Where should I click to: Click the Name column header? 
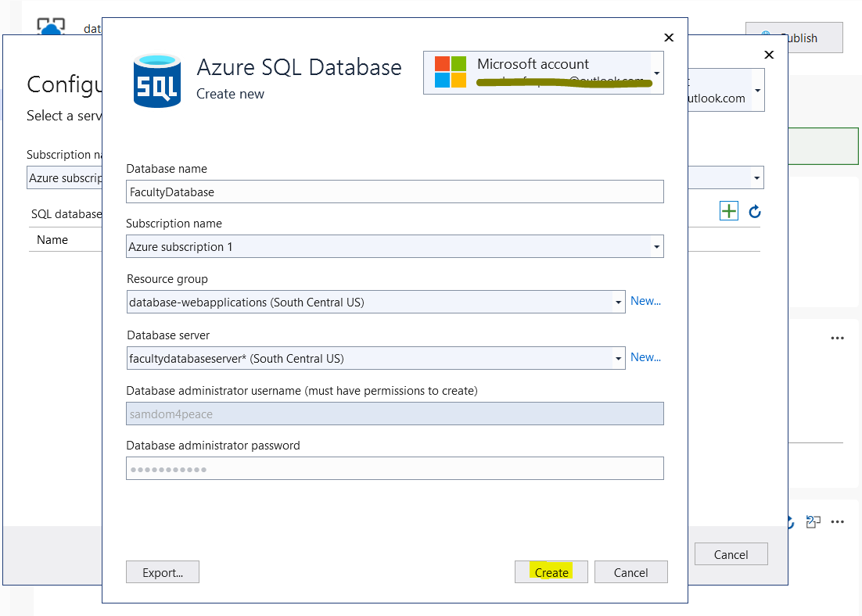click(52, 240)
